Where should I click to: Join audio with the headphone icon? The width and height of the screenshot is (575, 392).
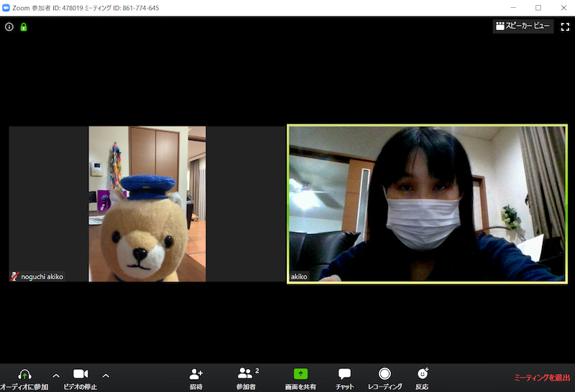[x=24, y=374]
